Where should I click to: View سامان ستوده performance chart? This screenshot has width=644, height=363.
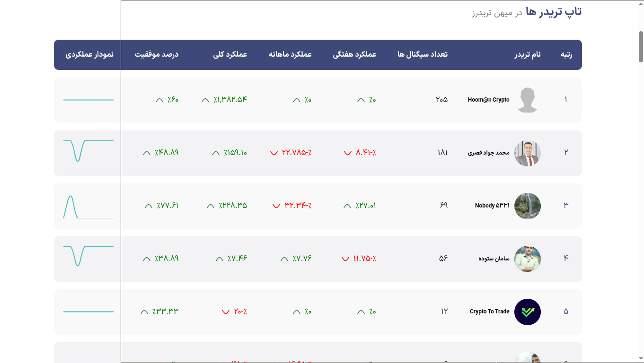point(88,257)
